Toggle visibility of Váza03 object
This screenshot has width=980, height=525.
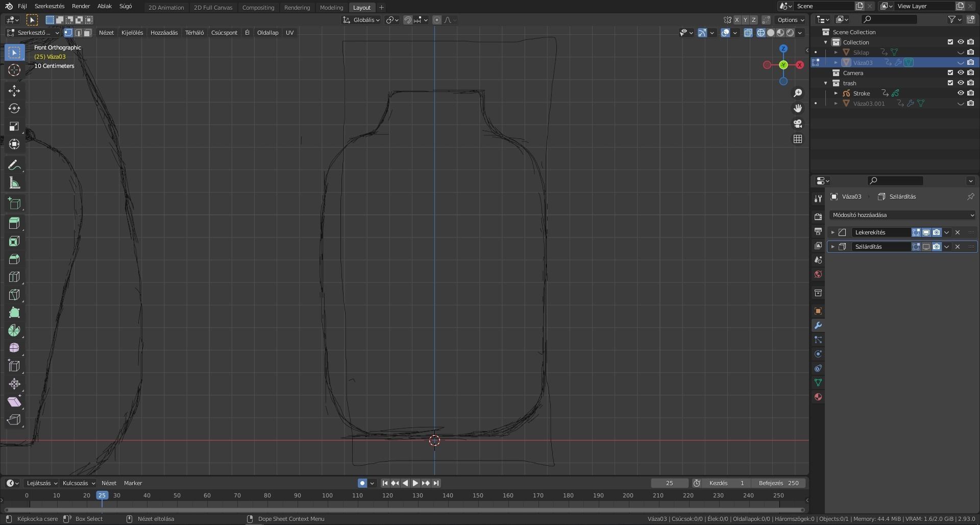961,62
